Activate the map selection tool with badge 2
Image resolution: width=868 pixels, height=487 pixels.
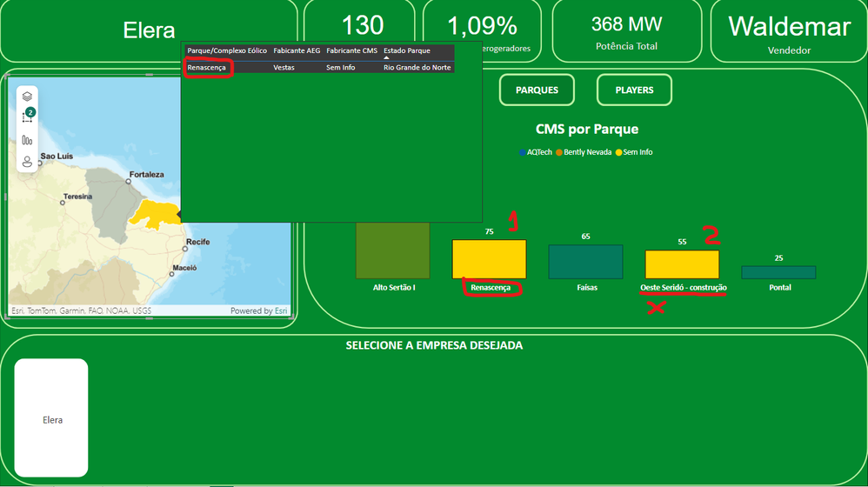[x=27, y=117]
